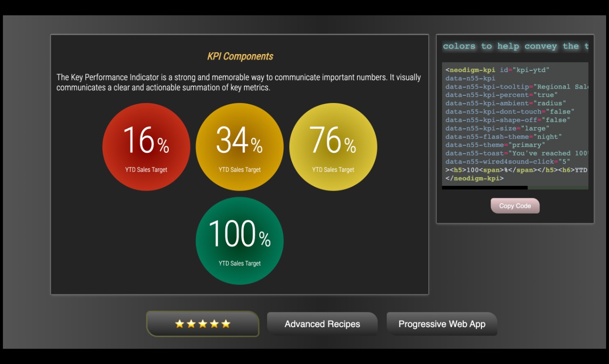Click code line data-n55-kpi-dont-touch="false"

[510, 112]
